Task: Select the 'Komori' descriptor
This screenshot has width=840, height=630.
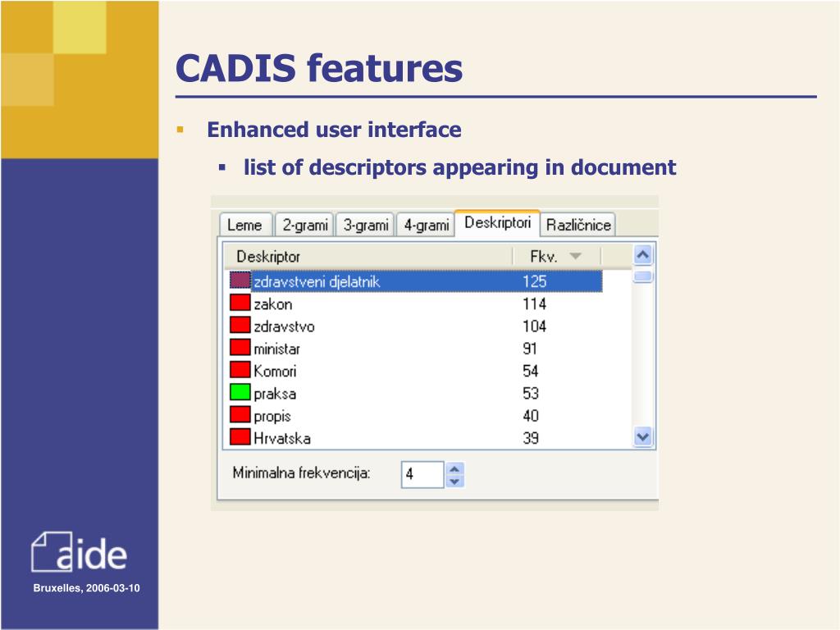Action: click(x=275, y=372)
